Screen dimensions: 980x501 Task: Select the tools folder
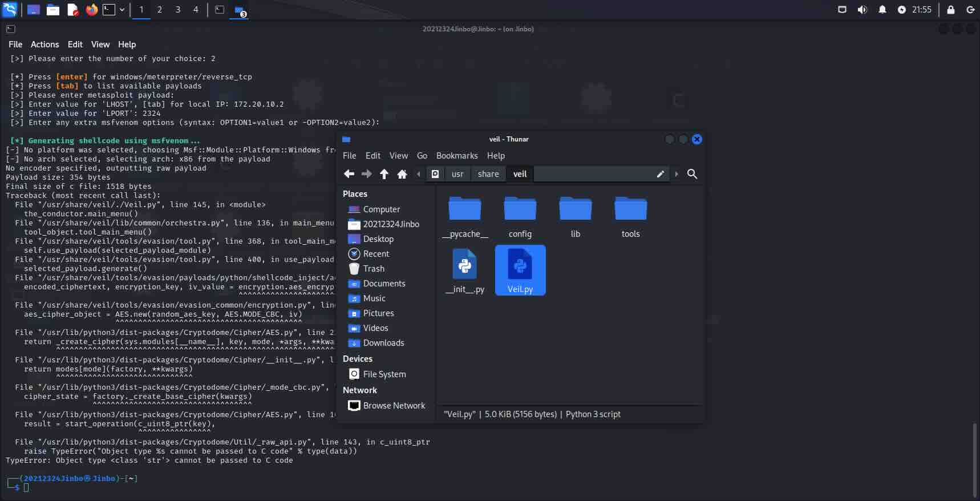(x=631, y=217)
